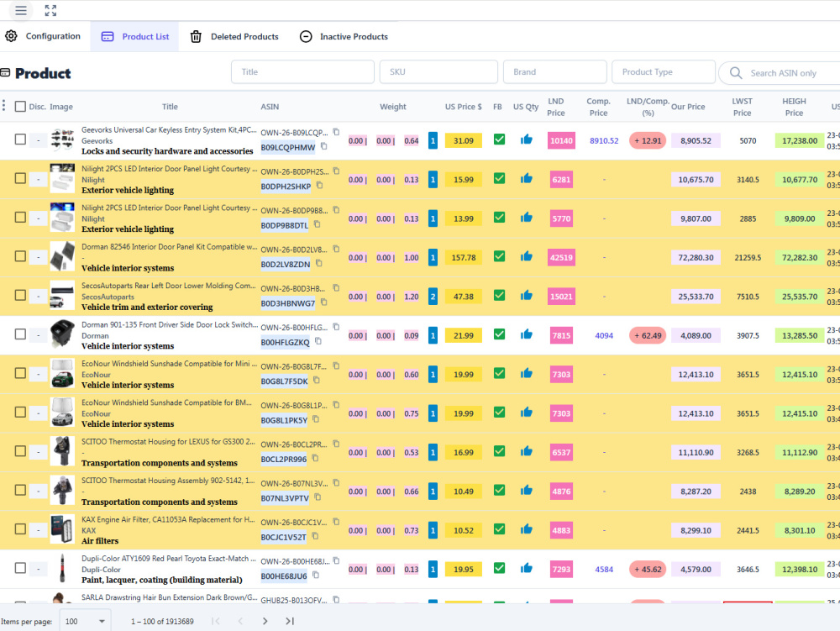Check the select-all checkbox in the table header
840x631 pixels.
[x=20, y=106]
